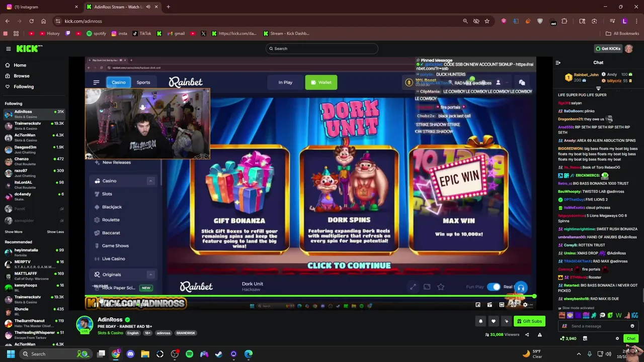Mute the AdinRoss Stream tab audio
The image size is (644, 362).
[147, 7]
